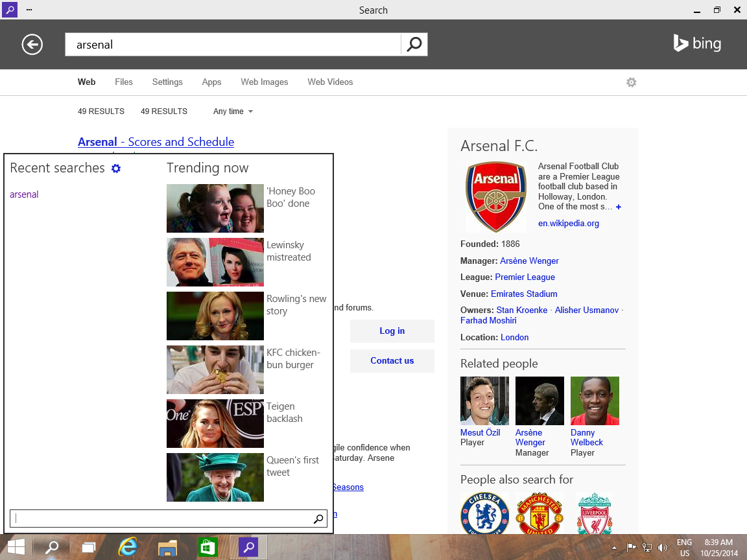
Task: Open KFC chicken-bun burger thumbnail
Action: [x=215, y=369]
